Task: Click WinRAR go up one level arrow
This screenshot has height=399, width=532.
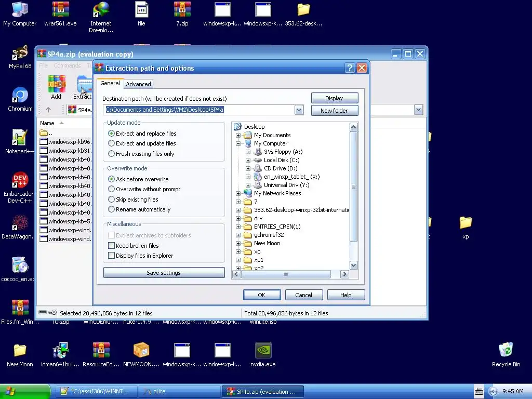Action: pyautogui.click(x=48, y=110)
